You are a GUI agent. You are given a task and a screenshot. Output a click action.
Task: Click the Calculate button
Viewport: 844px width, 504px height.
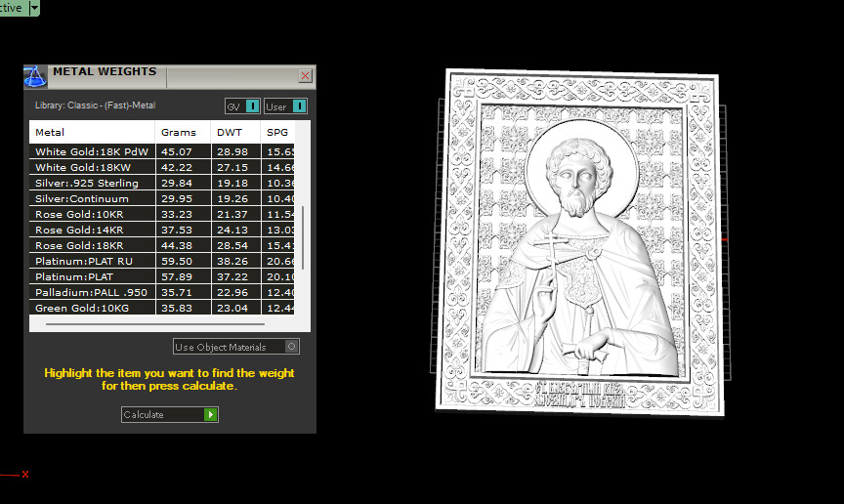170,414
